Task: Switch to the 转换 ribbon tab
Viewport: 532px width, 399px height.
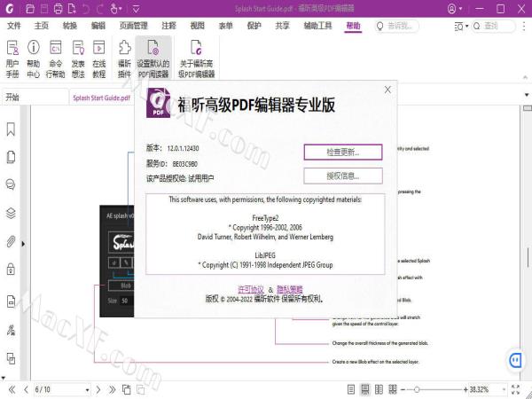Action: (70, 26)
